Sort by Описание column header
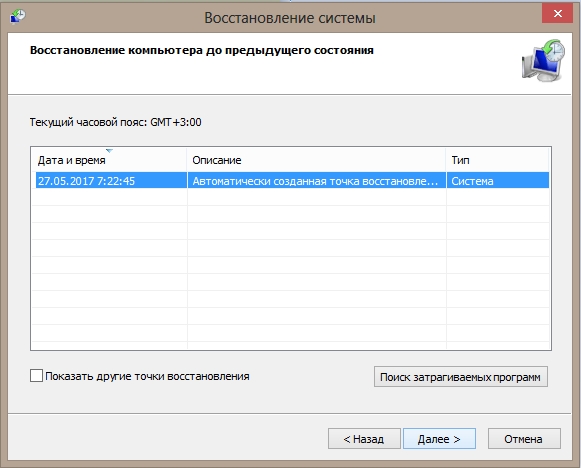Screen dimensions: 581x468 click(316, 160)
